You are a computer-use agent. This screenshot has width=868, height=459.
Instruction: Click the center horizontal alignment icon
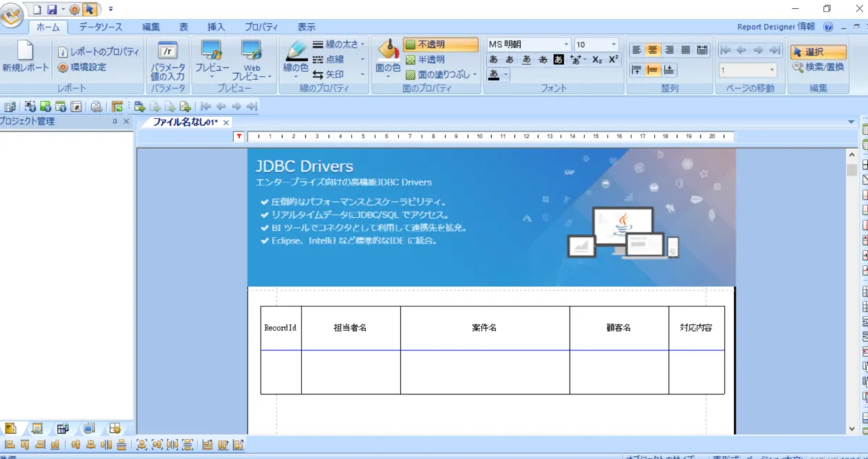[x=652, y=50]
